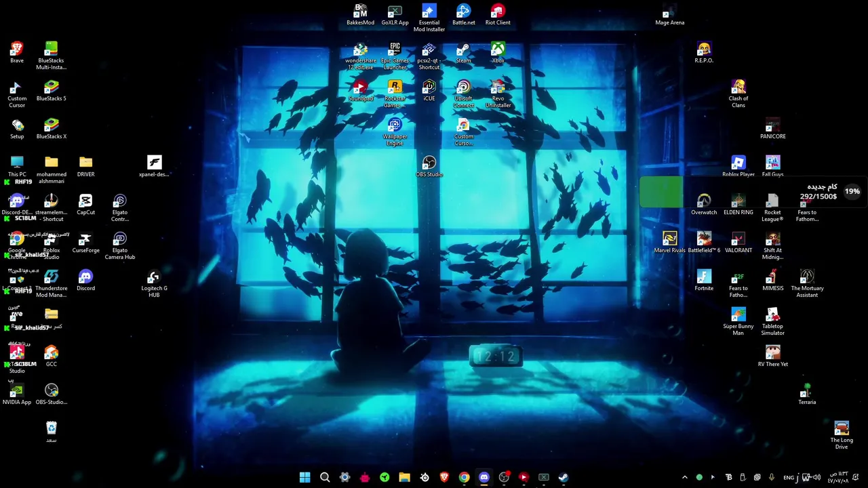Select the NVIDIA App desktop icon
The width and height of the screenshot is (868, 488).
[17, 394]
